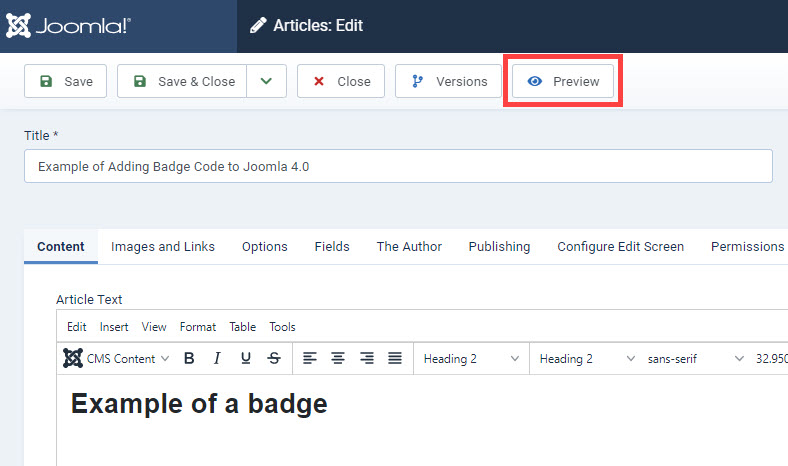Open the Insert menu in editor

(x=114, y=327)
